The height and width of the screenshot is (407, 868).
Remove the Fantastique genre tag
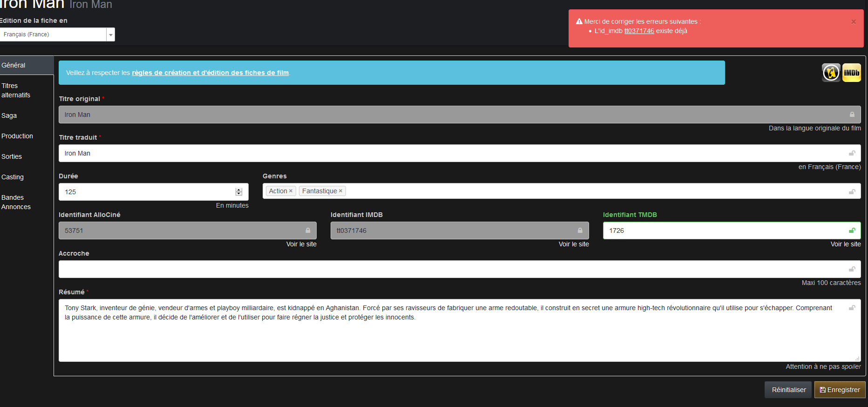point(340,191)
